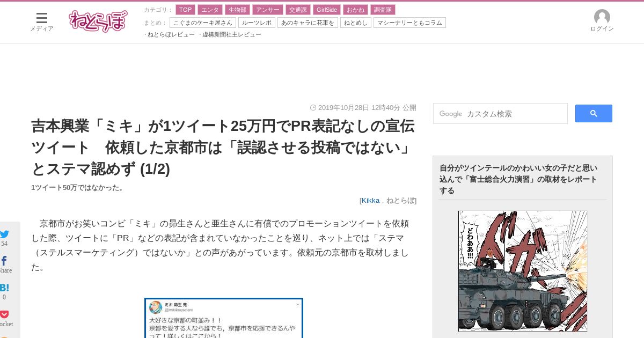
Task: Open the エンタ category tab
Action: pyautogui.click(x=210, y=10)
